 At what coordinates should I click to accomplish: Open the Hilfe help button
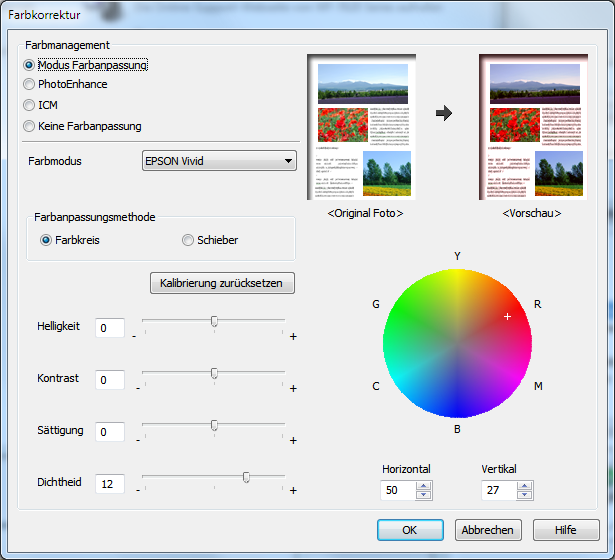point(566,530)
